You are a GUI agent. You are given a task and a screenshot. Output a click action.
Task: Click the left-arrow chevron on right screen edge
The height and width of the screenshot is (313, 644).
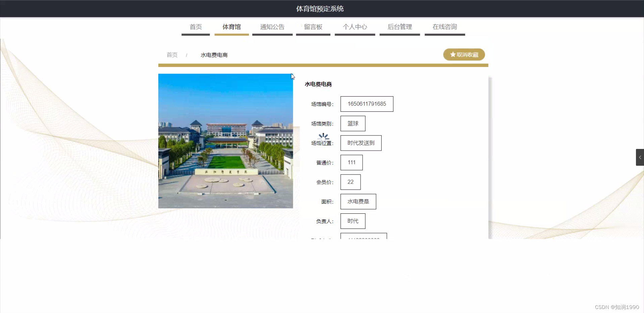click(x=640, y=157)
